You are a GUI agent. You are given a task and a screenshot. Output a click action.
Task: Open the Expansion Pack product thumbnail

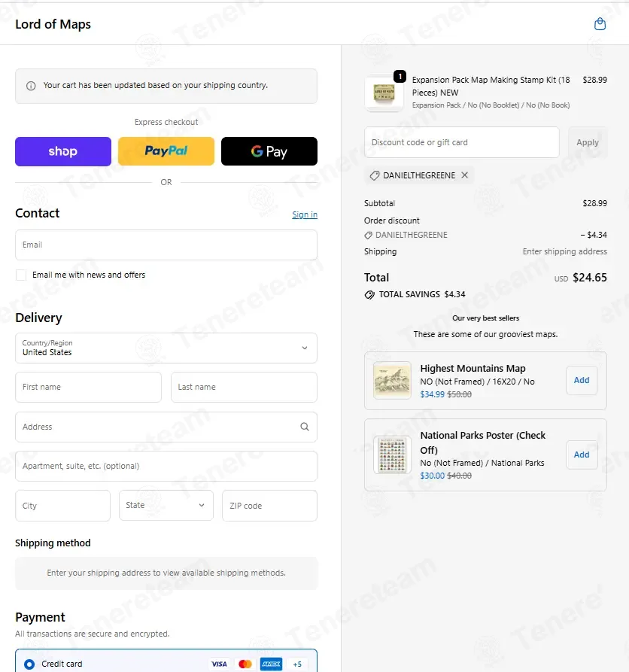[384, 93]
